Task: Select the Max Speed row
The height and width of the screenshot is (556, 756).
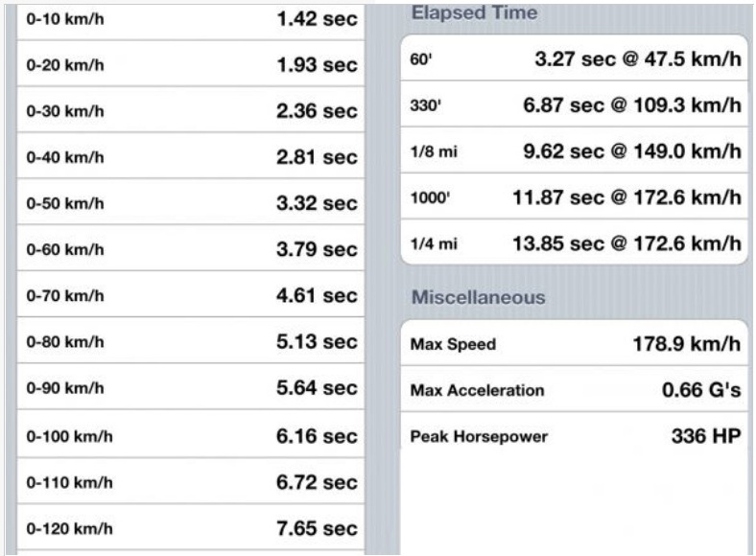Action: point(574,343)
